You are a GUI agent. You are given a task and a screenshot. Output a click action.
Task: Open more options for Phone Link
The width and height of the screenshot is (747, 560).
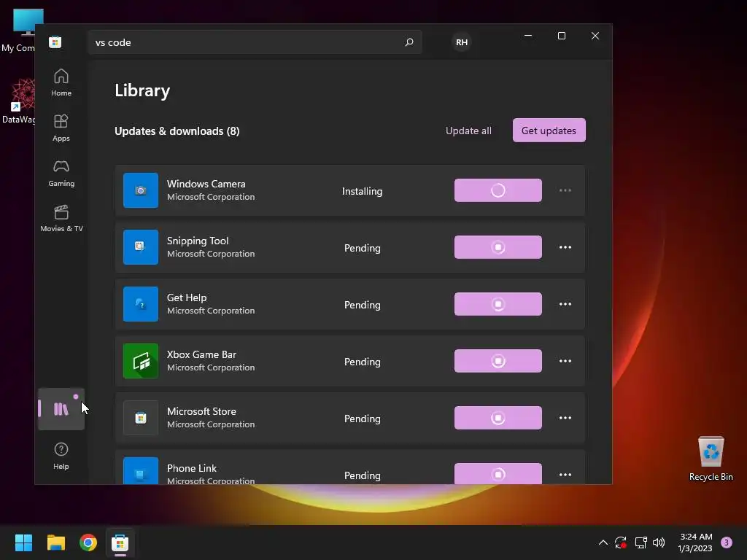point(565,475)
